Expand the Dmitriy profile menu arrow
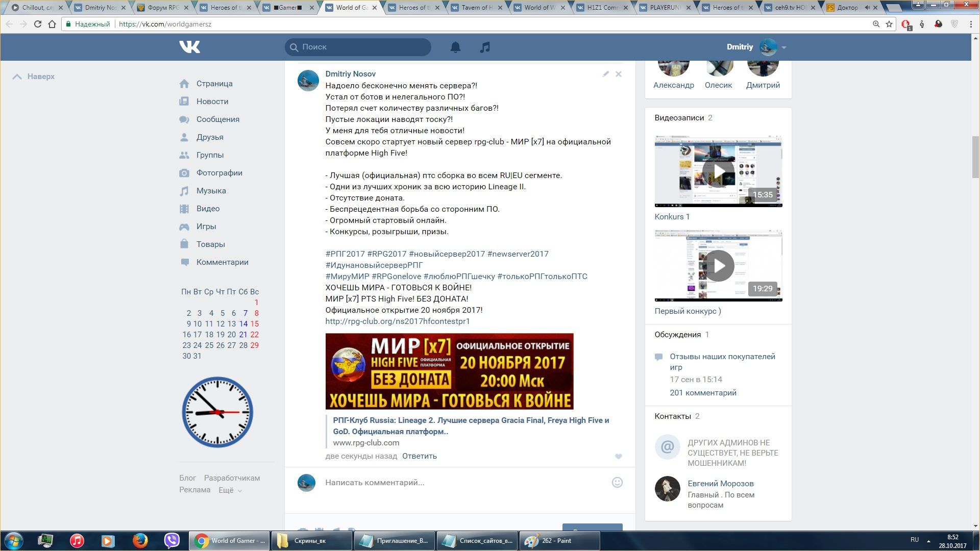Screen dimensions: 980x551 [x=783, y=47]
